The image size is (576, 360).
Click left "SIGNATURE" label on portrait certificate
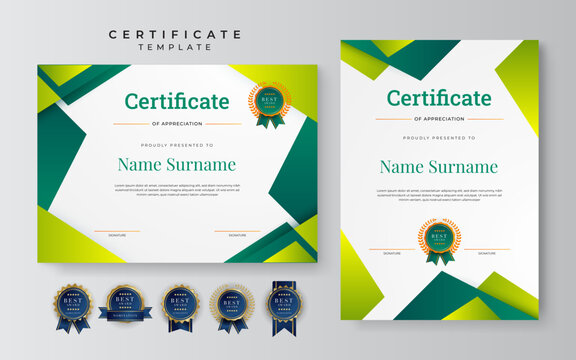[x=392, y=253]
